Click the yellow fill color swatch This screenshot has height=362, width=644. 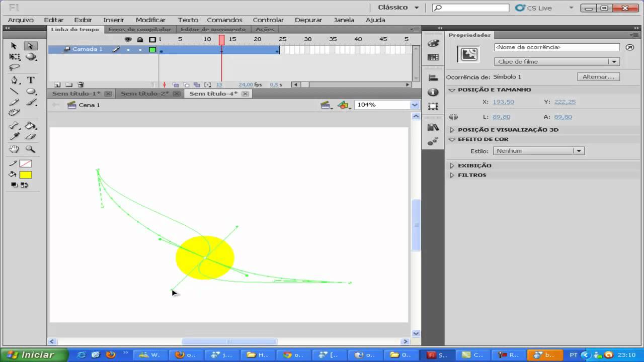click(x=26, y=175)
